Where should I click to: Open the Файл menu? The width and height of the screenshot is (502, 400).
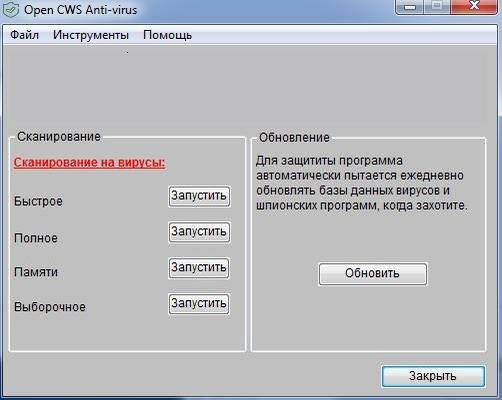(24, 35)
